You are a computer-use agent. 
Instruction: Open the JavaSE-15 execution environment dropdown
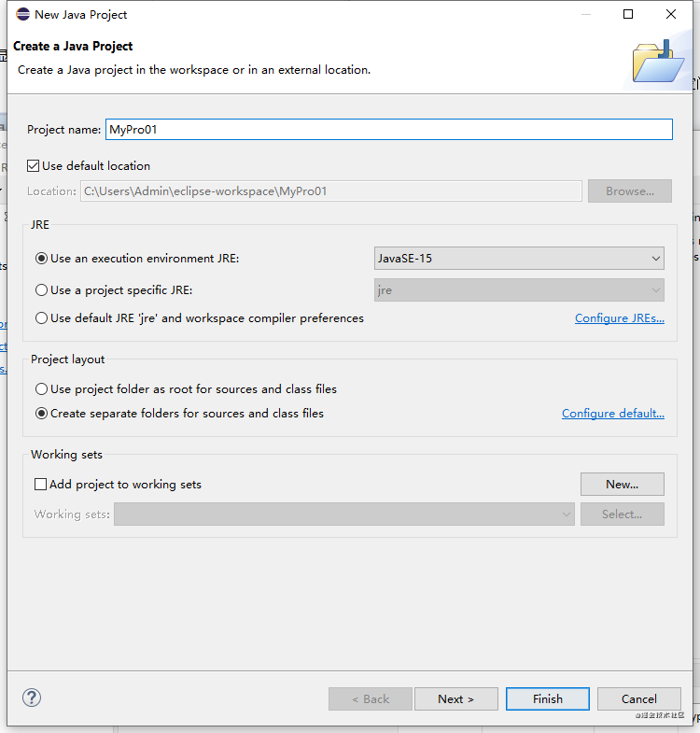519,259
